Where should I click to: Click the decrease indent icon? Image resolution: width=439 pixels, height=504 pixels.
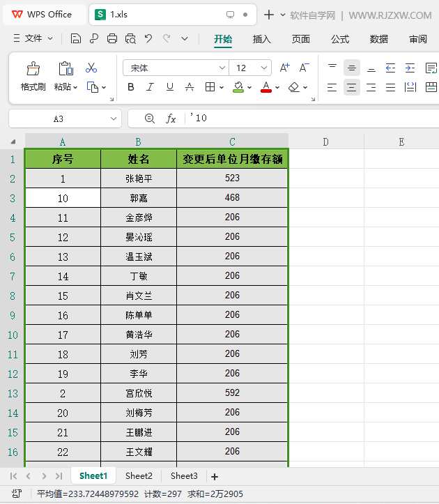pyautogui.click(x=390, y=68)
